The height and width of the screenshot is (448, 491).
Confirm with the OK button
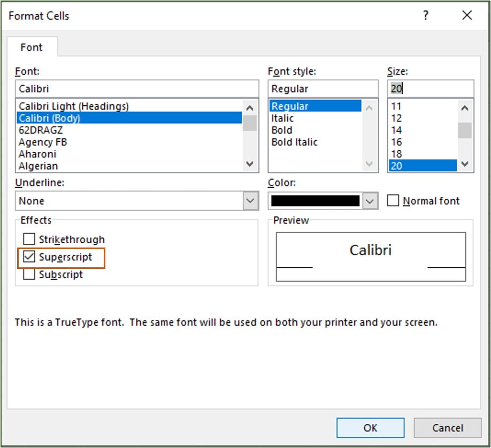click(370, 428)
